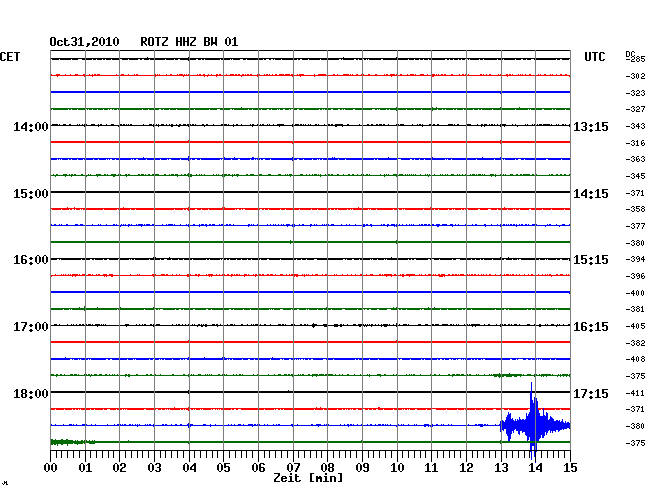Click the 14 minute axis label
Screen dimensions: 650x494
click(x=536, y=468)
